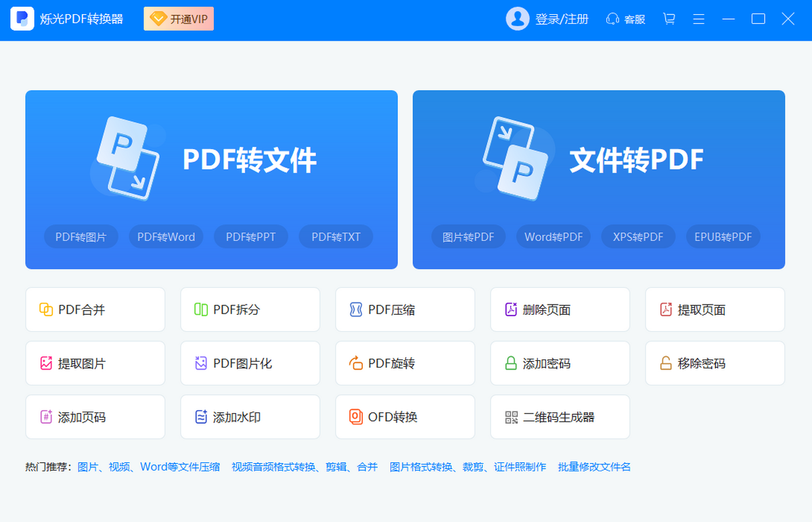The image size is (812, 522).
Task: Select the OFD转换 conversion tool
Action: (x=405, y=416)
